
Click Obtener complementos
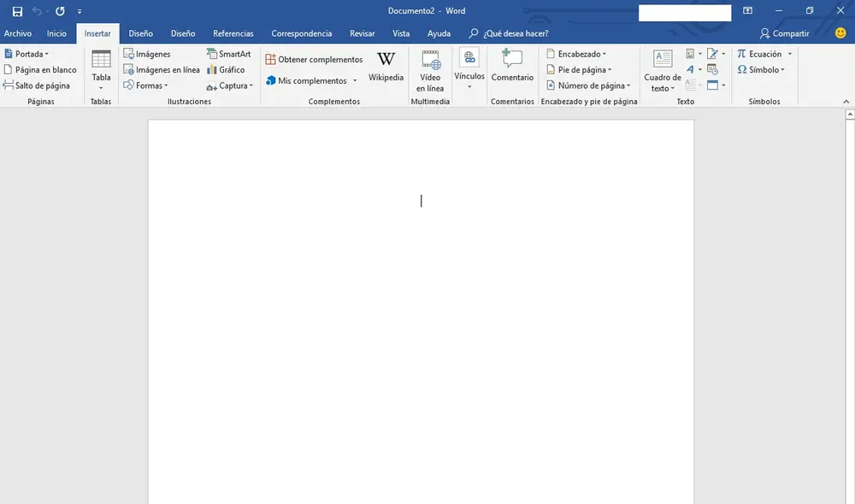pyautogui.click(x=314, y=60)
